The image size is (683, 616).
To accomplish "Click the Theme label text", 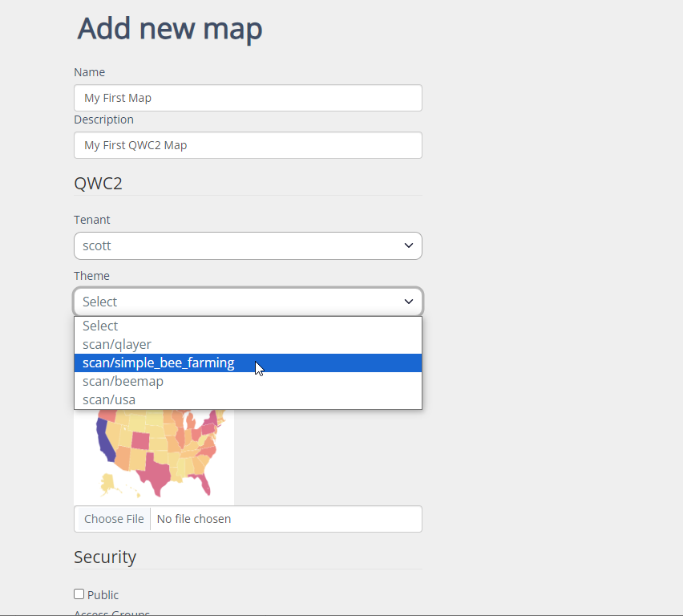I will click(x=91, y=276).
